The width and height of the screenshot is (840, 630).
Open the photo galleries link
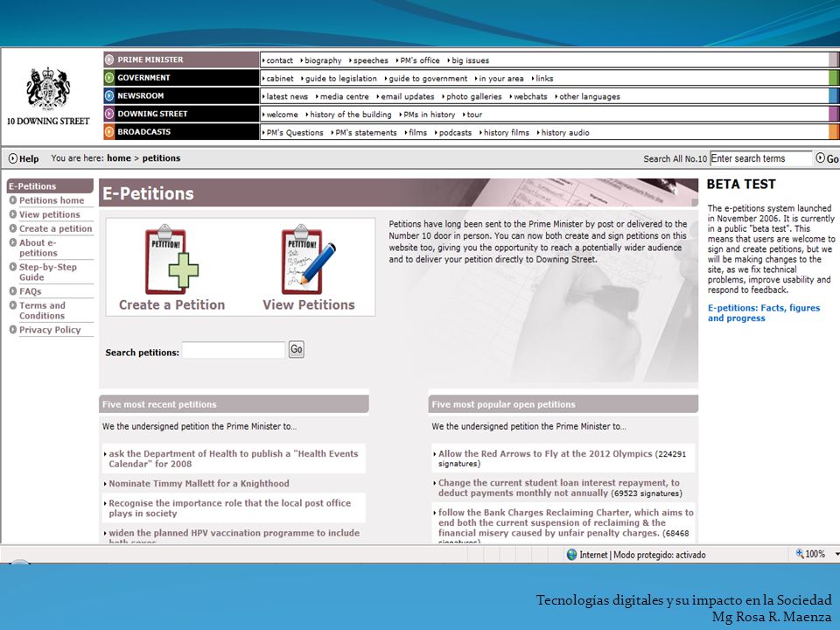473,96
